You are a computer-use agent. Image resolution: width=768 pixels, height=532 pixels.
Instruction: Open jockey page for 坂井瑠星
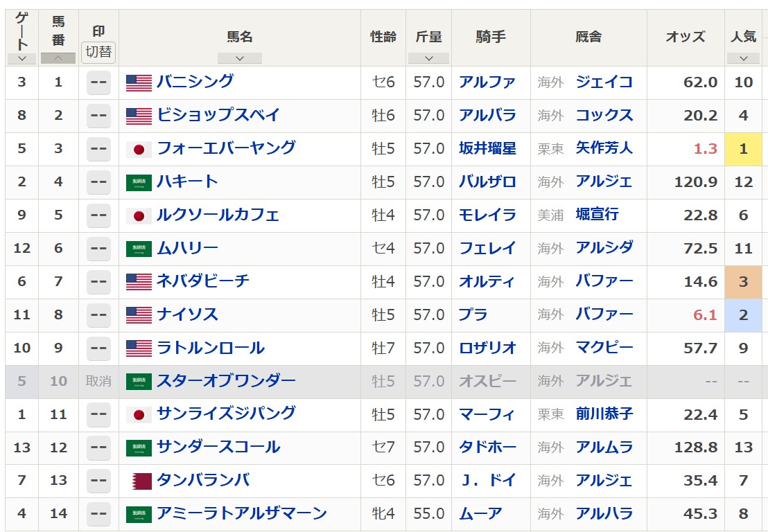[x=487, y=149]
